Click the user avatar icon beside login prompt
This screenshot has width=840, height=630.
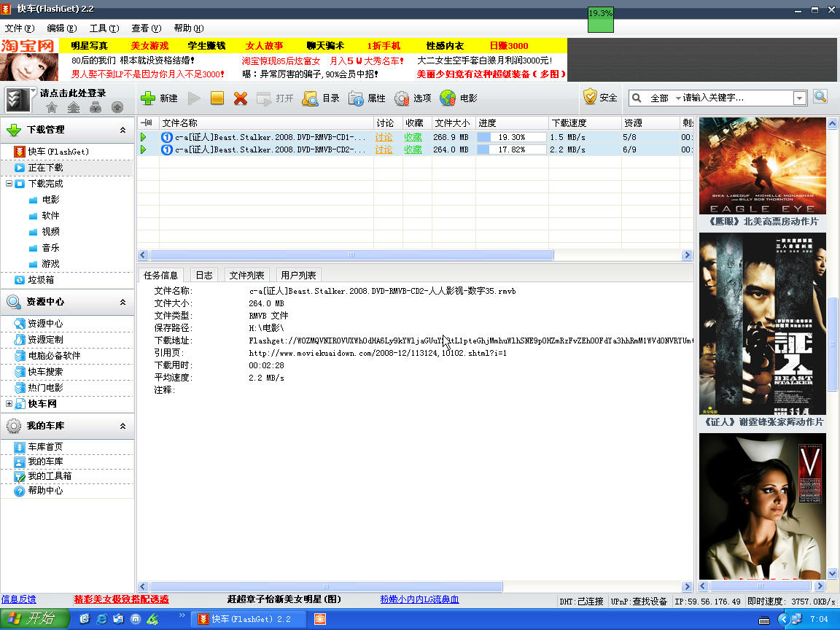point(17,100)
